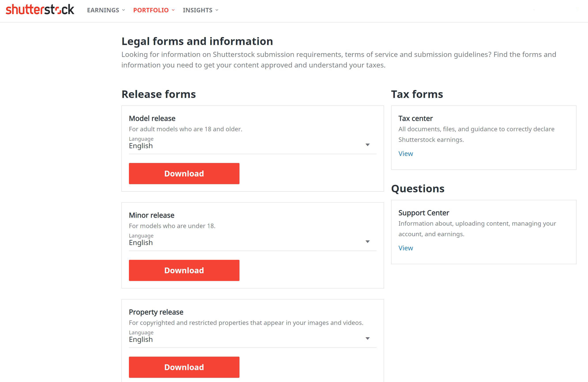Expand the PORTFOLIO dropdown chevron
The width and height of the screenshot is (588, 382).
(x=173, y=10)
